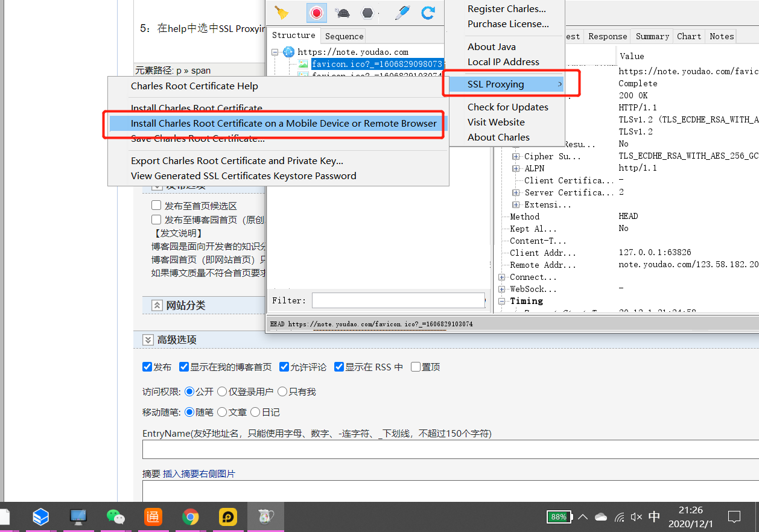Viewport: 759px width, 532px height.
Task: Open WeChat from the taskbar
Action: (116, 517)
